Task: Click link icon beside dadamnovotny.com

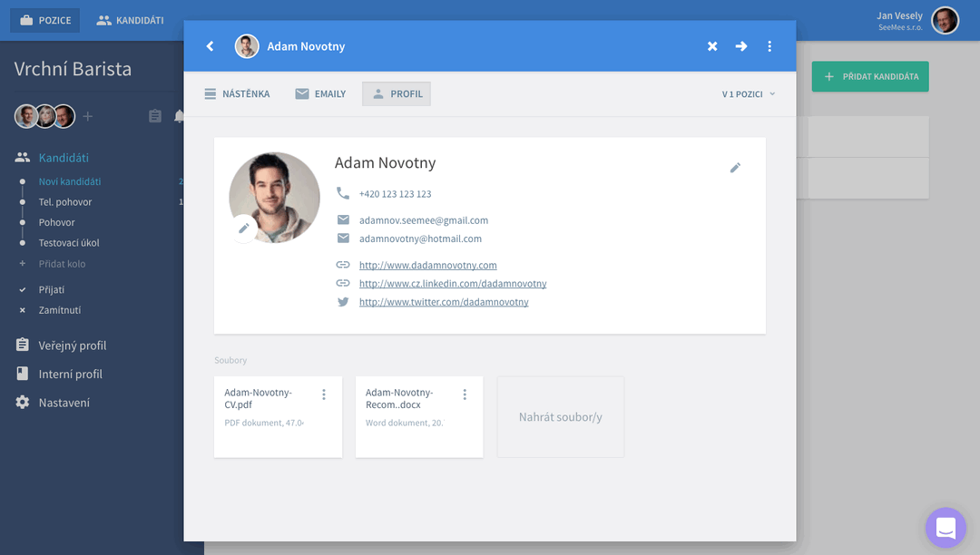Action: [x=343, y=265]
